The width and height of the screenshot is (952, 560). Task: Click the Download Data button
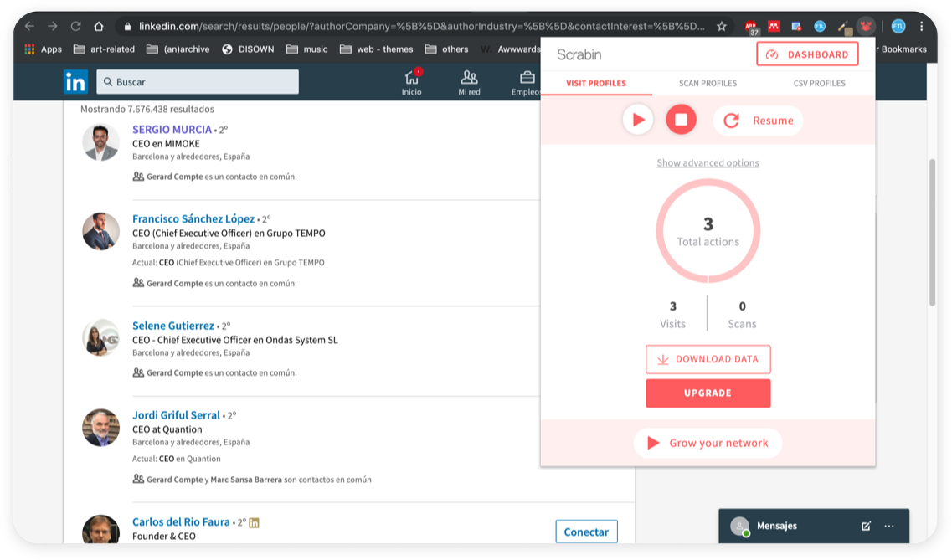[x=708, y=359]
